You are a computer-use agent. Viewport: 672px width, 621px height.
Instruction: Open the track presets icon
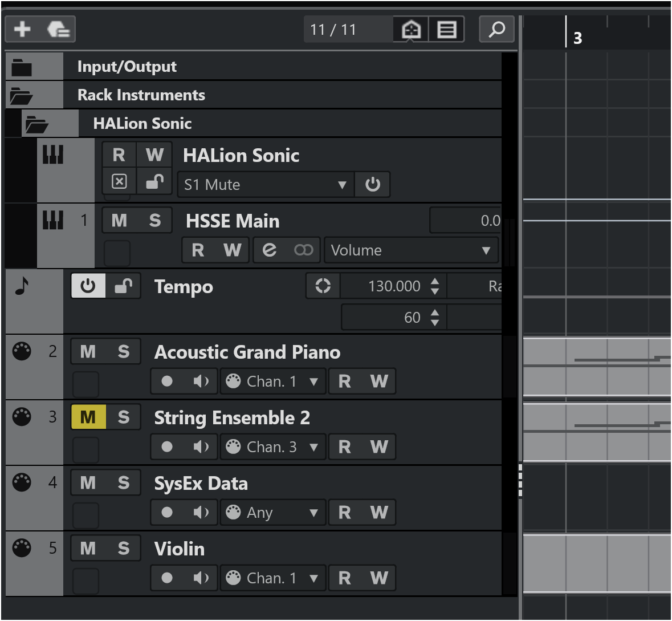(x=58, y=29)
